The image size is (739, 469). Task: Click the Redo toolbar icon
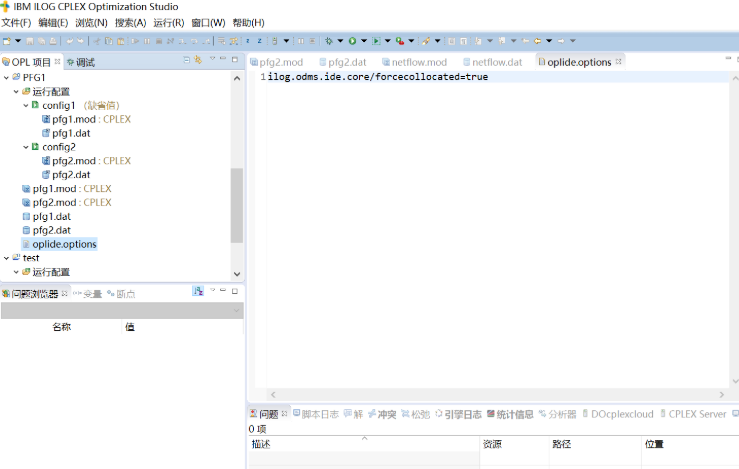(x=81, y=41)
